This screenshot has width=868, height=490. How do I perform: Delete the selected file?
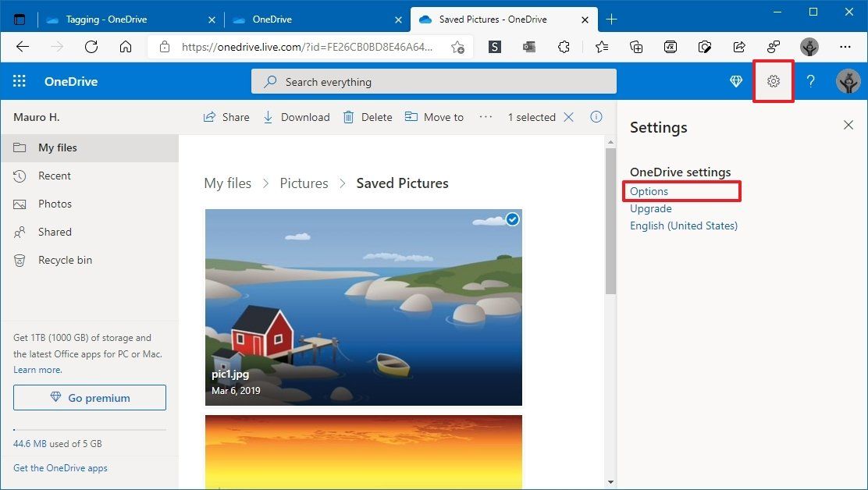click(367, 116)
